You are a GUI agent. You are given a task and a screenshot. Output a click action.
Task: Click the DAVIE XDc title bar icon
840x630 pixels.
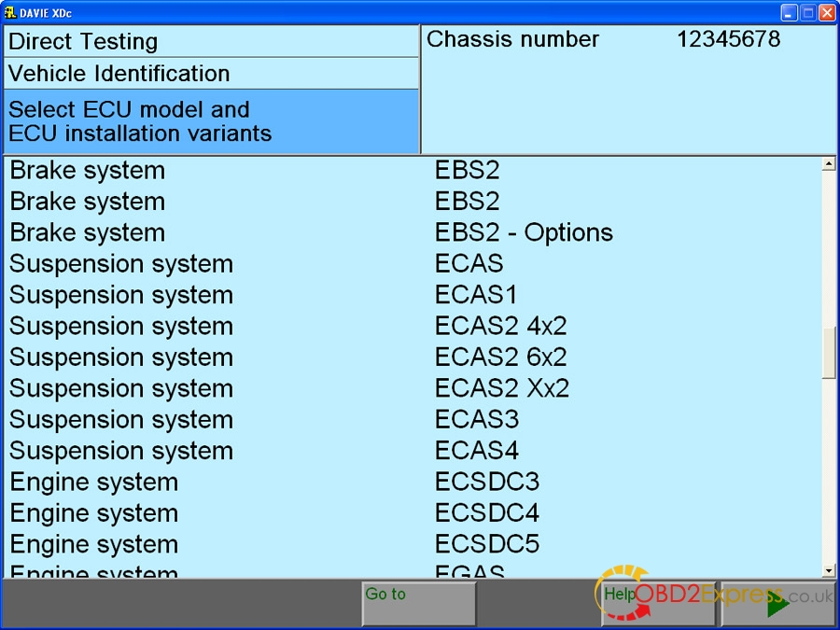10,12
